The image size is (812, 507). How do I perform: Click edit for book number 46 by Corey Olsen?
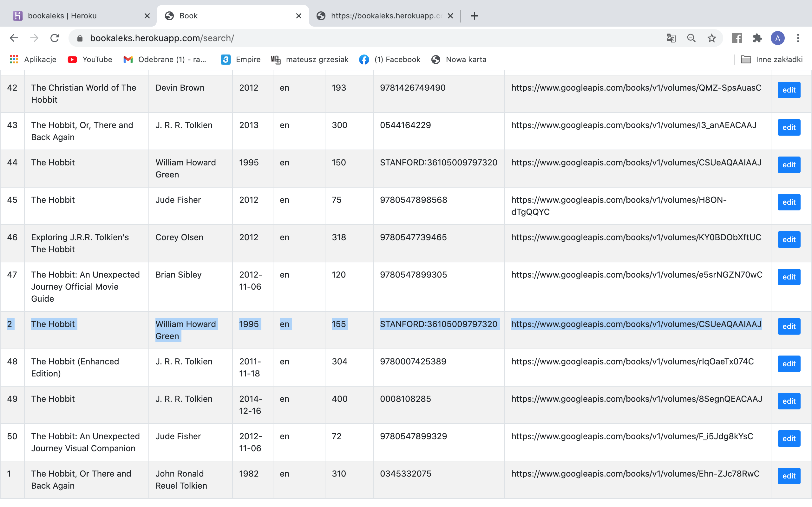[x=789, y=240]
